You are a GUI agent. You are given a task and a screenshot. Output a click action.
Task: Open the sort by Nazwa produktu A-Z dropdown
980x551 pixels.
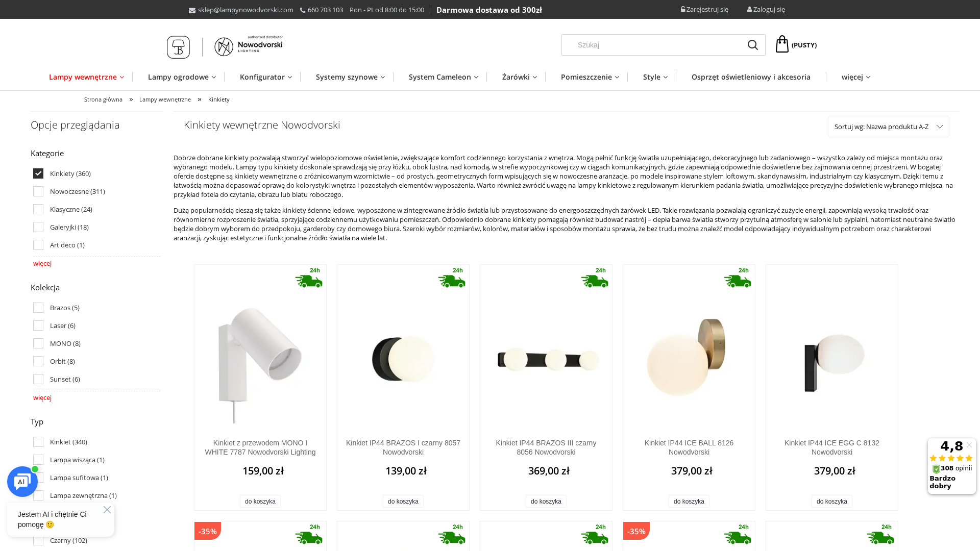[x=888, y=127]
